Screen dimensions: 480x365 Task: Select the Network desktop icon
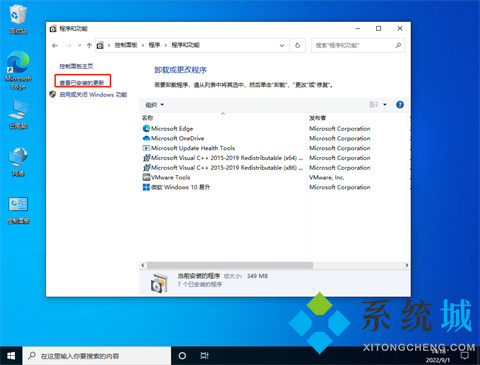click(x=18, y=162)
